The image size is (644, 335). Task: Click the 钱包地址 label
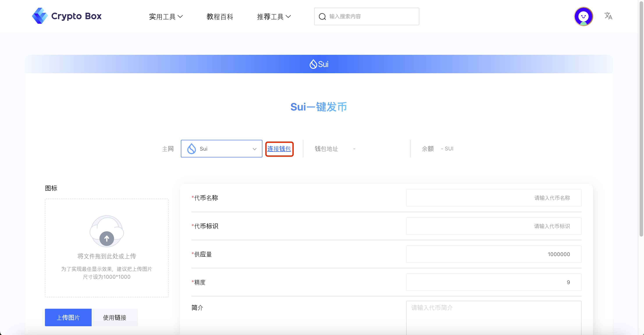pyautogui.click(x=326, y=149)
